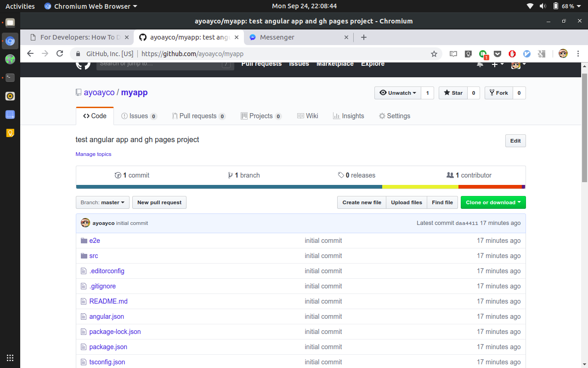Open the package.json file link
The width and height of the screenshot is (588, 368).
tap(108, 347)
